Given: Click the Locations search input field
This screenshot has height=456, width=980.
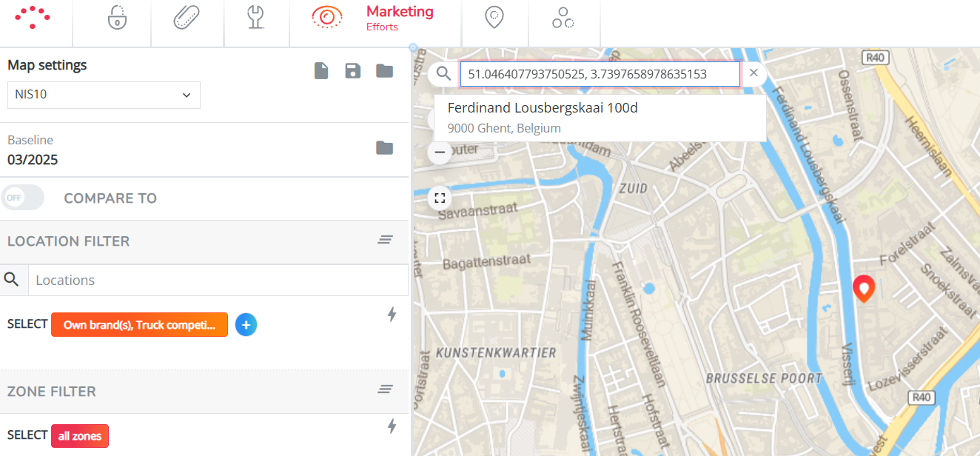Looking at the screenshot, I should [x=218, y=281].
